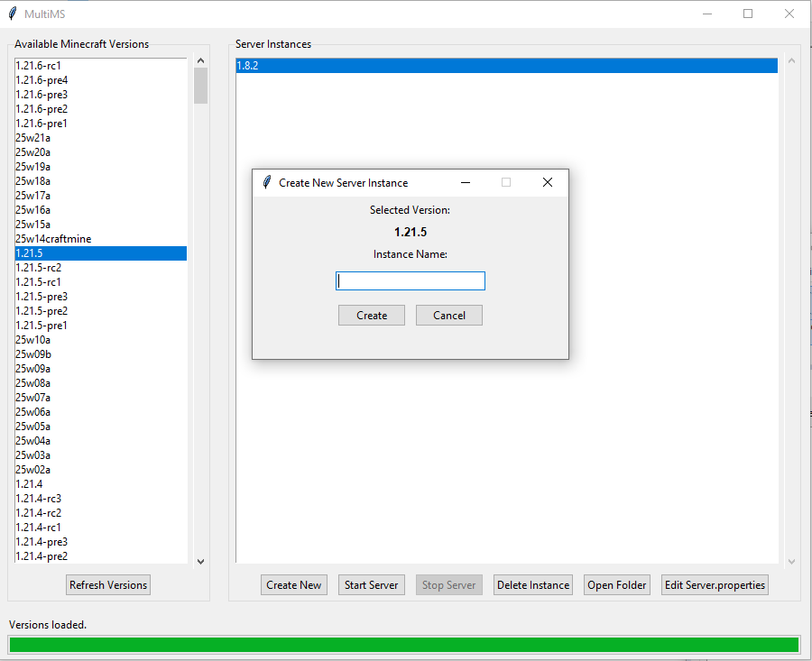Click the versions list scroll down arrow
812x661 pixels.
(x=201, y=562)
